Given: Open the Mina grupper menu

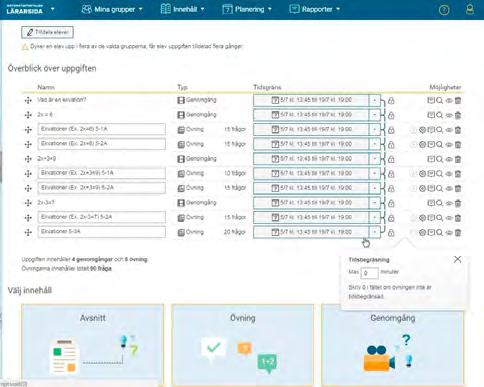Looking at the screenshot, I should [x=112, y=9].
